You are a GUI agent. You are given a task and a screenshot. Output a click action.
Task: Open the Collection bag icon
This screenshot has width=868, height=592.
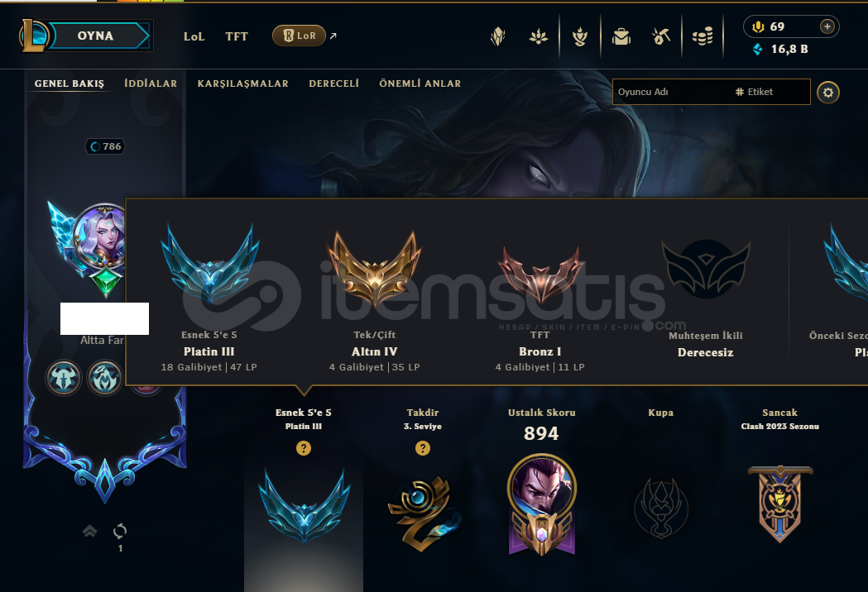coord(621,37)
